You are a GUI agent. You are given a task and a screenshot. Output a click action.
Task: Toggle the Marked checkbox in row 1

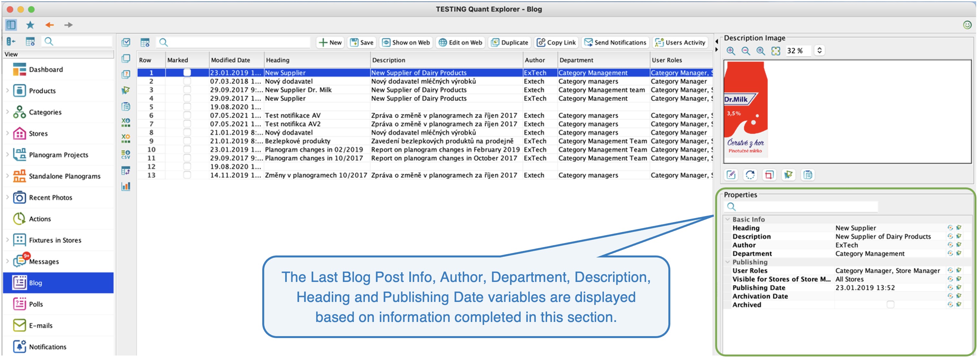point(187,73)
